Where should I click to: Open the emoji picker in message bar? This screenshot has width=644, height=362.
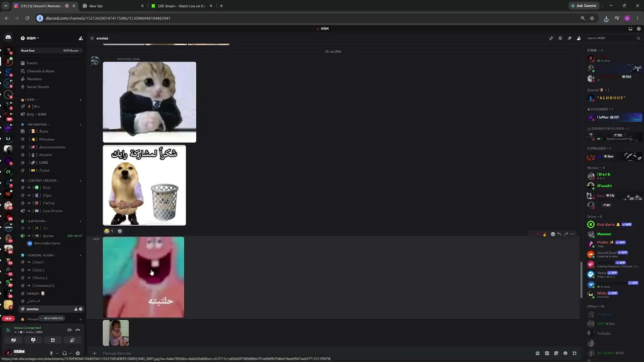(x=566, y=353)
